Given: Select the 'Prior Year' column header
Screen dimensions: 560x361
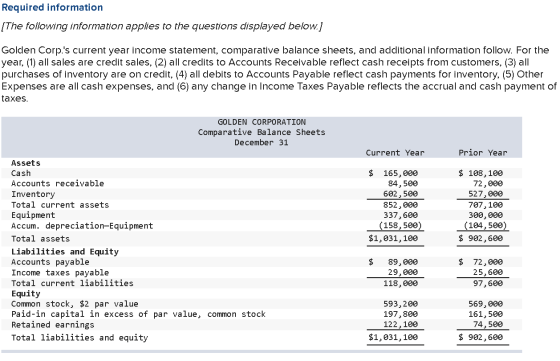Looking at the screenshot, I should [x=483, y=153].
